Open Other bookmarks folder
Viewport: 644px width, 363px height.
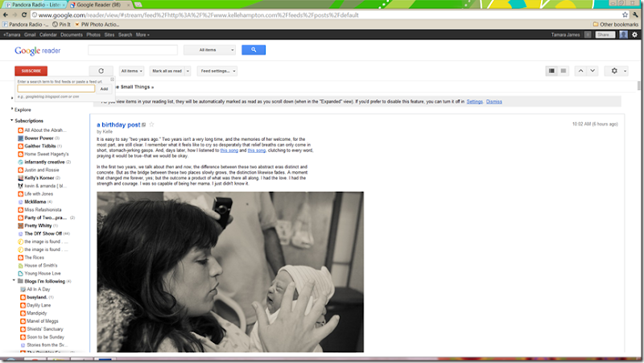(x=615, y=24)
